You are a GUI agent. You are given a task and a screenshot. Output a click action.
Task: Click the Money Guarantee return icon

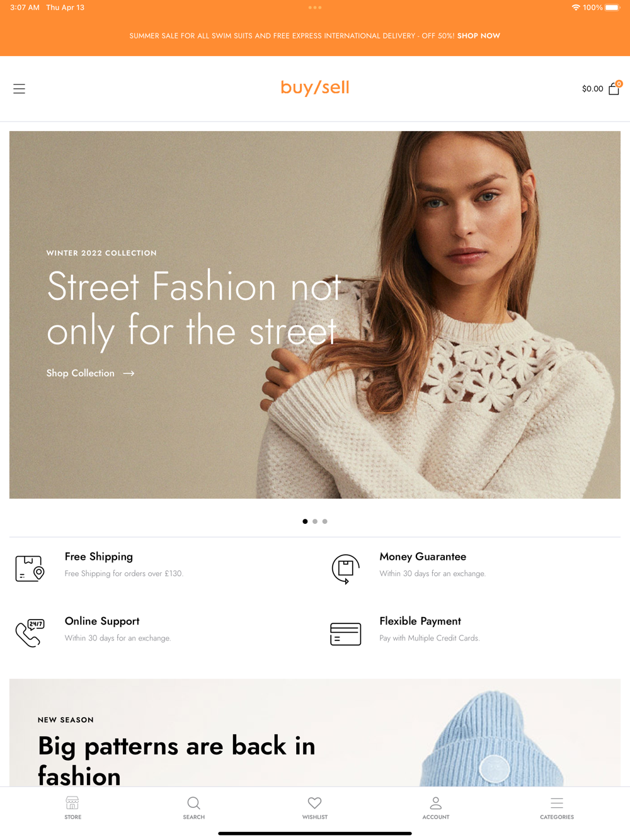coord(345,569)
